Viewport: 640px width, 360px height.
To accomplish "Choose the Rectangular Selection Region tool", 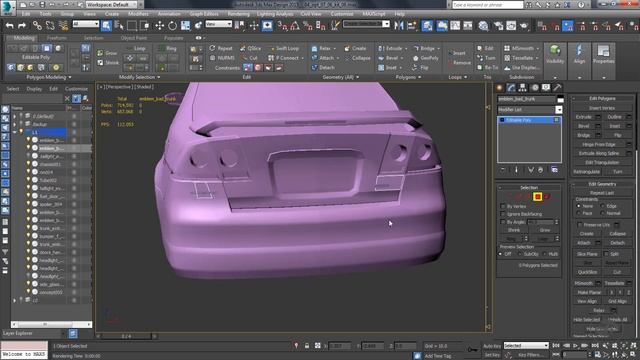I will pyautogui.click(x=132, y=26).
